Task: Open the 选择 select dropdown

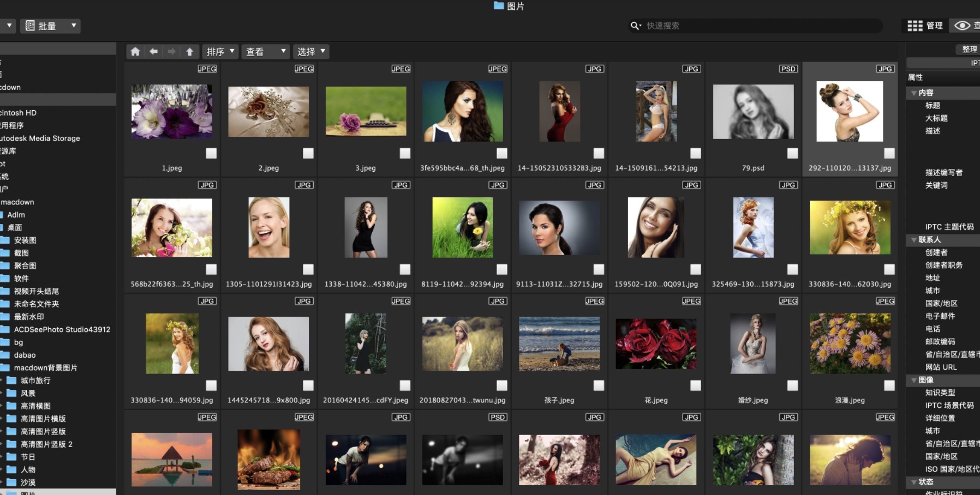Action: (311, 51)
